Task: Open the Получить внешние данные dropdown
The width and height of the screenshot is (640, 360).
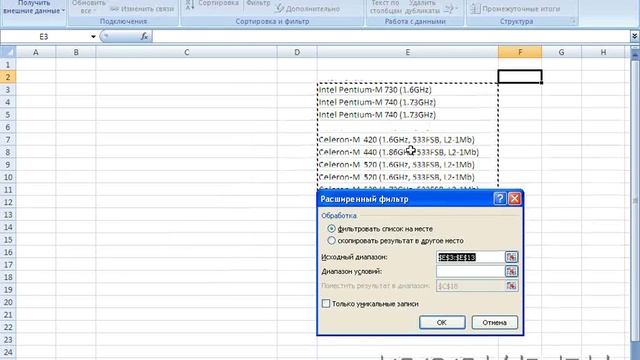Action: [x=34, y=7]
